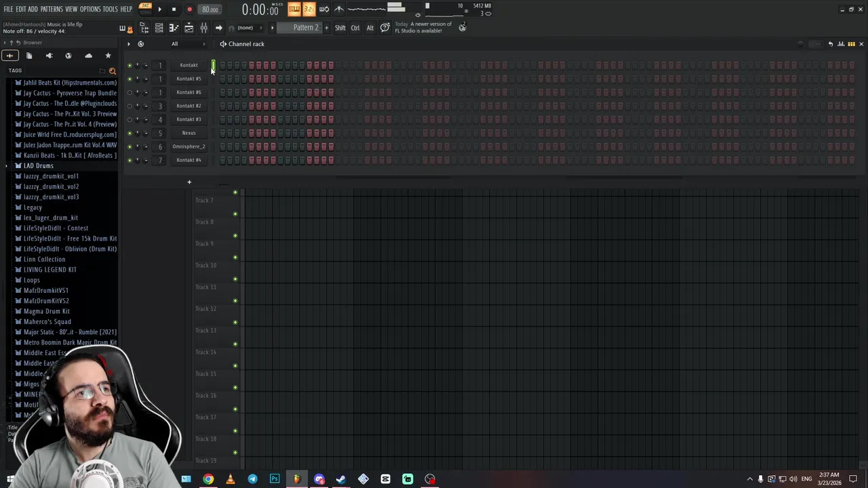Click the Nexus channel pan knob

tap(137, 134)
